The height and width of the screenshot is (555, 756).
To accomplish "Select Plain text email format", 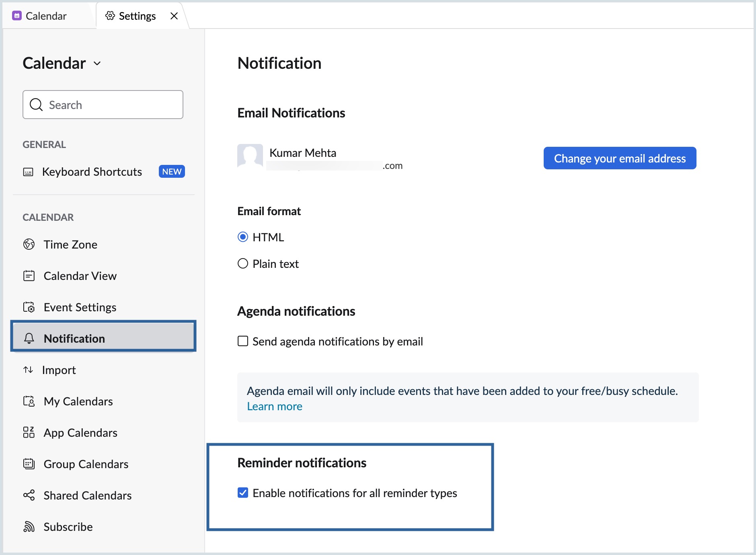I will (243, 263).
